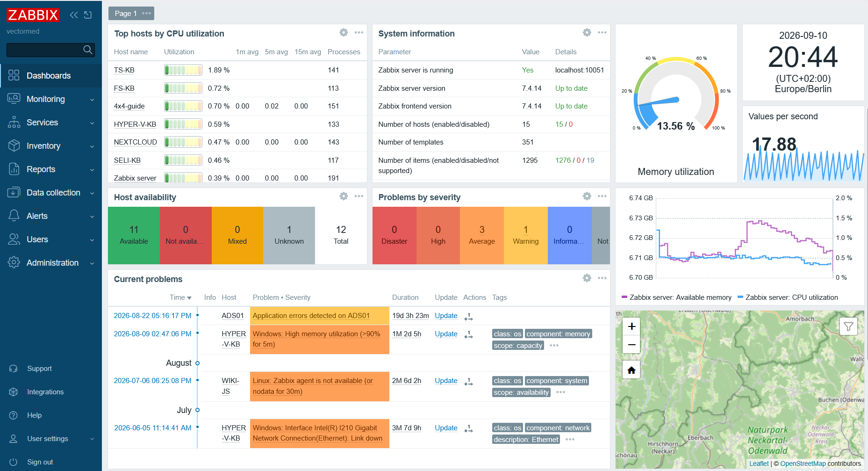This screenshot has height=471, width=868.
Task: Select the Page 1 dashboard tab
Action: point(126,14)
